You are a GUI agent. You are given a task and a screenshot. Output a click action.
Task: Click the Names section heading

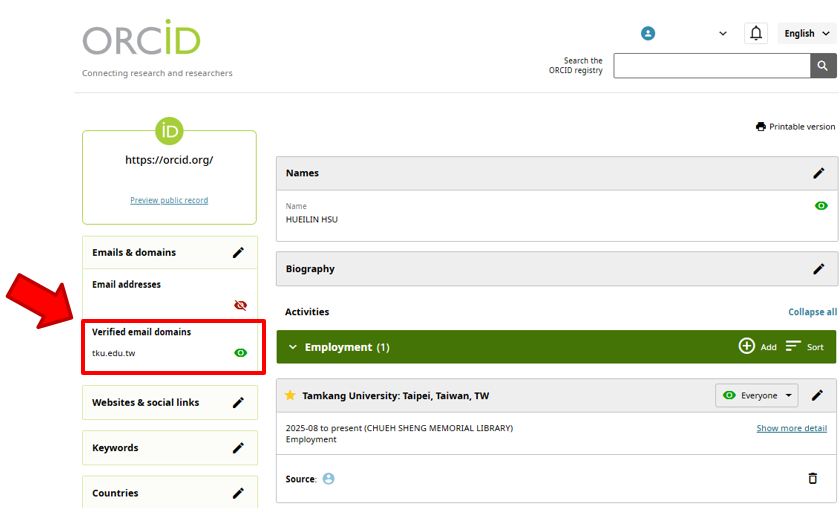(302, 173)
